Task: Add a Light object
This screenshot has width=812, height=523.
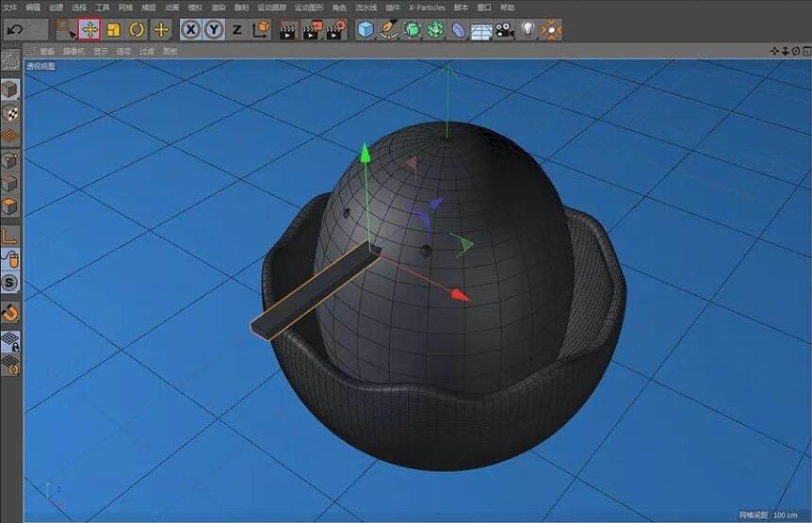Action: tap(528, 29)
